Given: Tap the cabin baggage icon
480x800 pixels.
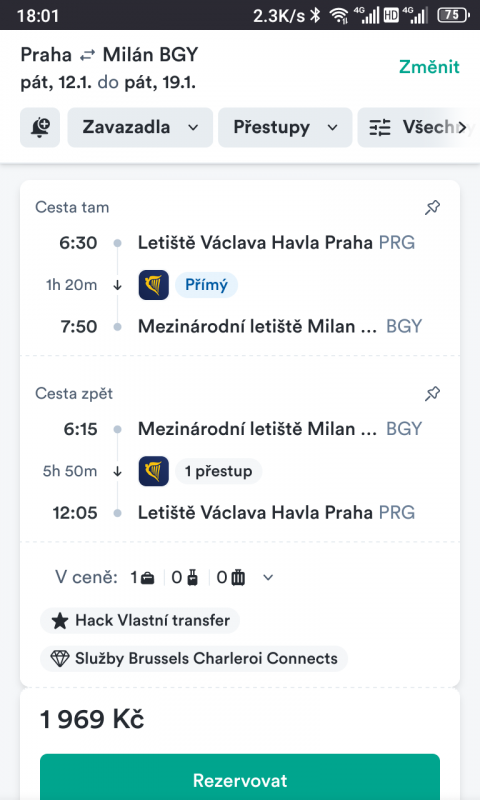Looking at the screenshot, I should (x=192, y=578).
